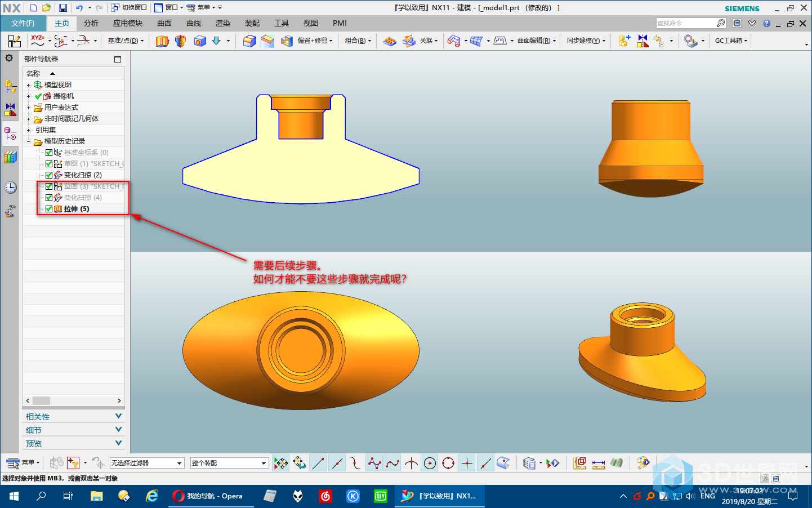Click the Add Component icon
Viewport: 812px width, 508px height.
tap(623, 41)
